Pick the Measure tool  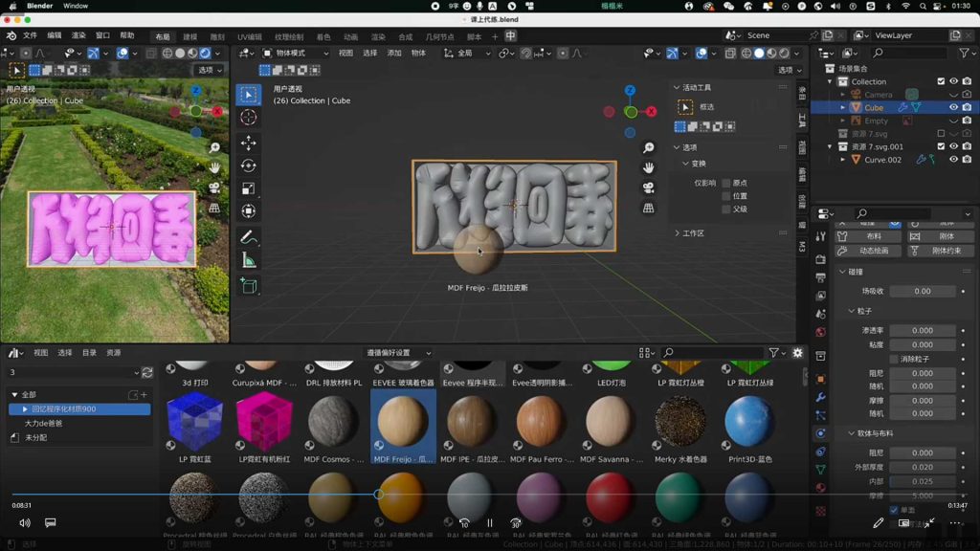(x=248, y=260)
